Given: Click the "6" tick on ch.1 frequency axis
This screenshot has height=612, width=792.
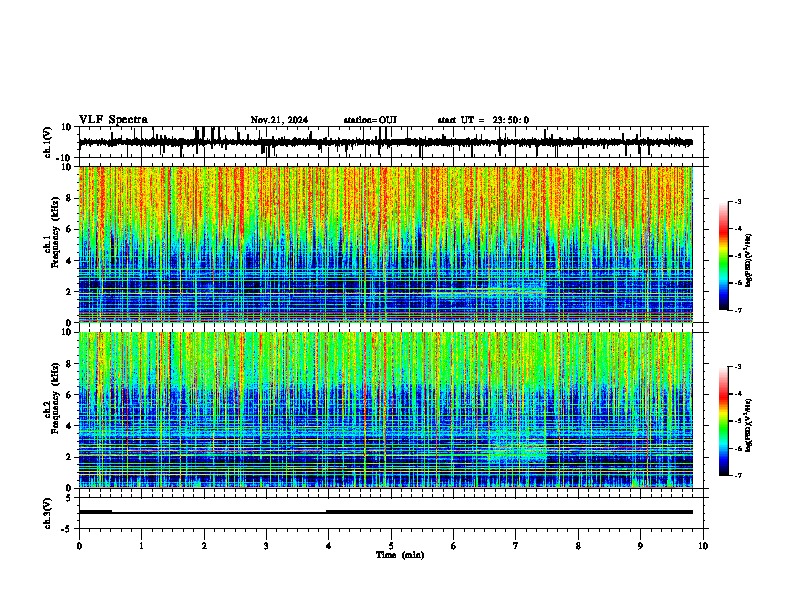Looking at the screenshot, I should click(x=69, y=229).
